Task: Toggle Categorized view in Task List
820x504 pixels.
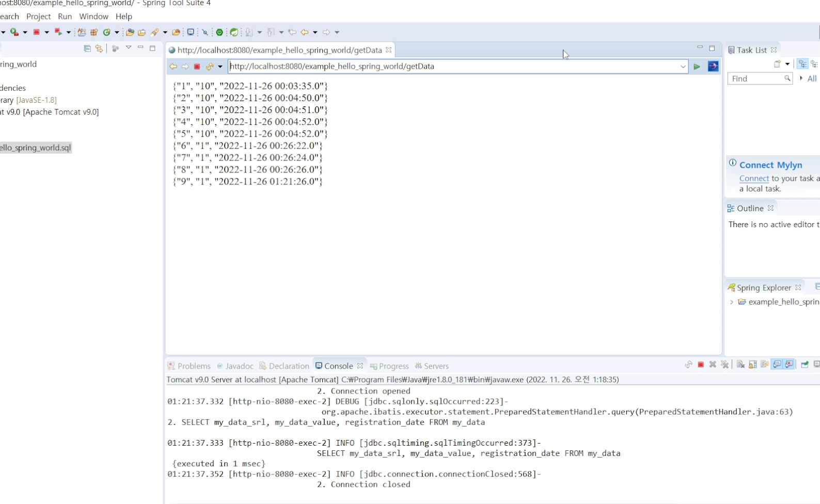Action: pos(802,64)
